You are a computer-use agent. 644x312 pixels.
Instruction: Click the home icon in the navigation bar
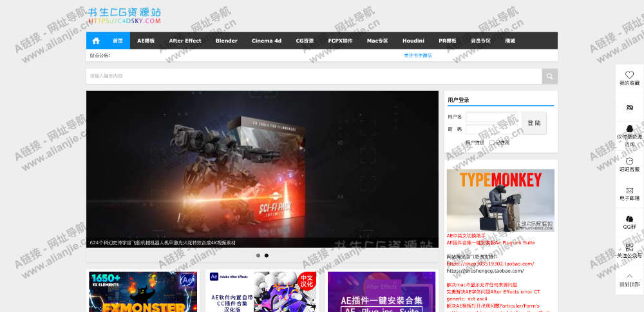[96, 41]
